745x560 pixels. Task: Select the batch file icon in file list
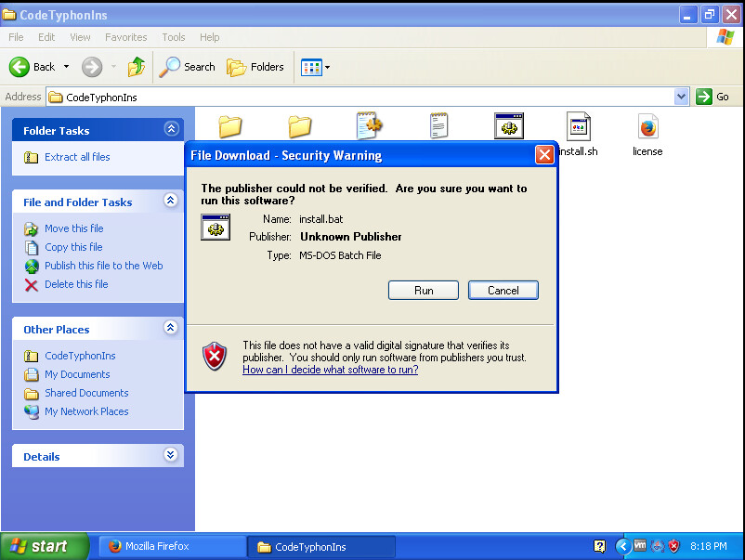click(x=509, y=126)
